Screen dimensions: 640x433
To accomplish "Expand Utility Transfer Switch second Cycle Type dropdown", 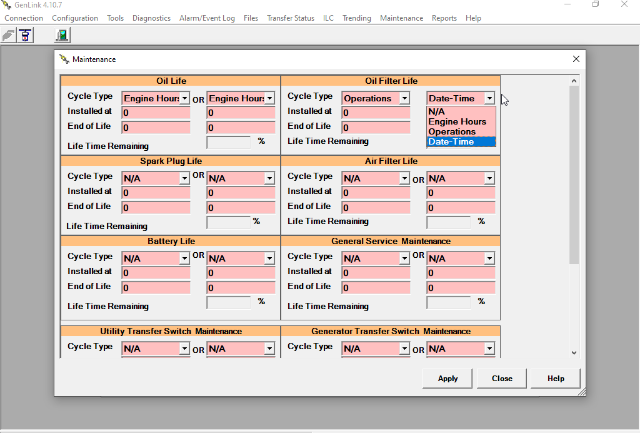I will [269, 349].
